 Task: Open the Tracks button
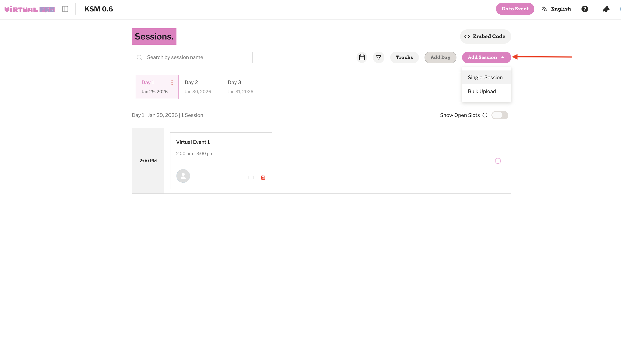coord(404,57)
